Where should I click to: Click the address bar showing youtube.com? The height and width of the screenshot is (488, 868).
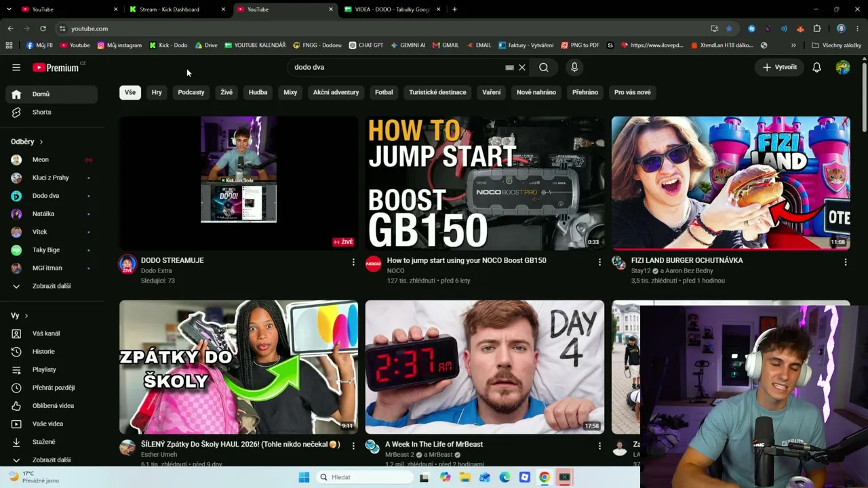tap(380, 28)
